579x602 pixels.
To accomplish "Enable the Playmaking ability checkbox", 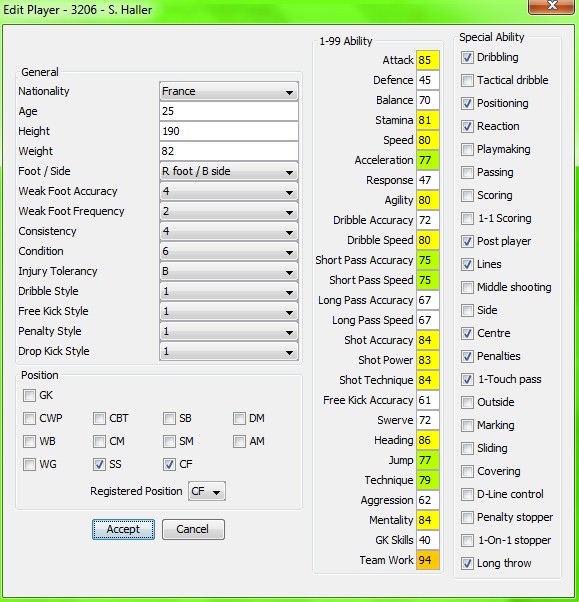I will click(x=467, y=149).
